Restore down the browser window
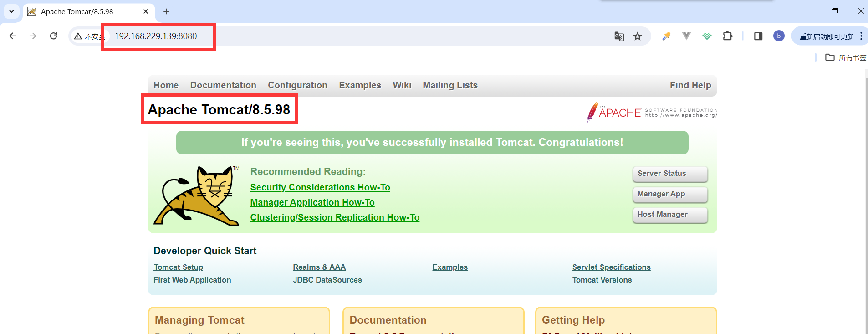The image size is (868, 334). [x=835, y=11]
